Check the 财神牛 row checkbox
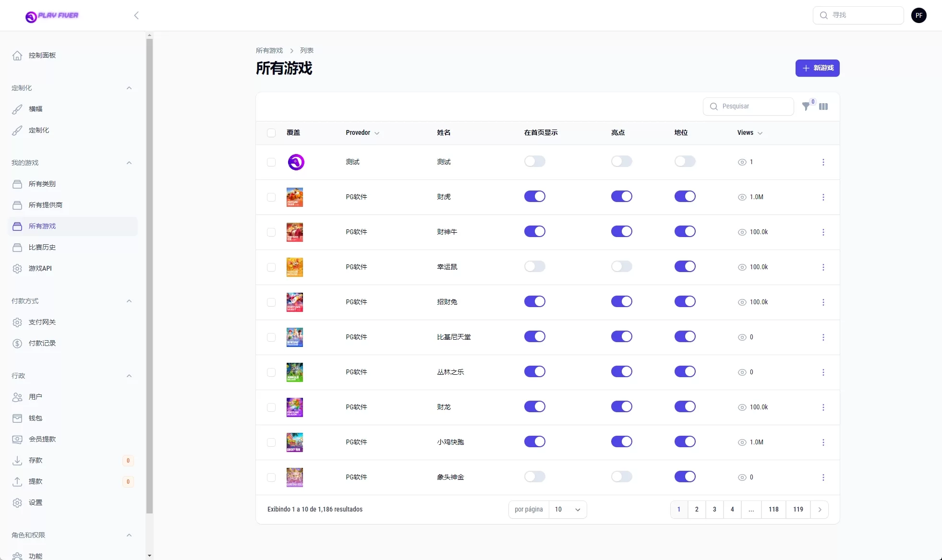942x560 pixels. pos(271,232)
